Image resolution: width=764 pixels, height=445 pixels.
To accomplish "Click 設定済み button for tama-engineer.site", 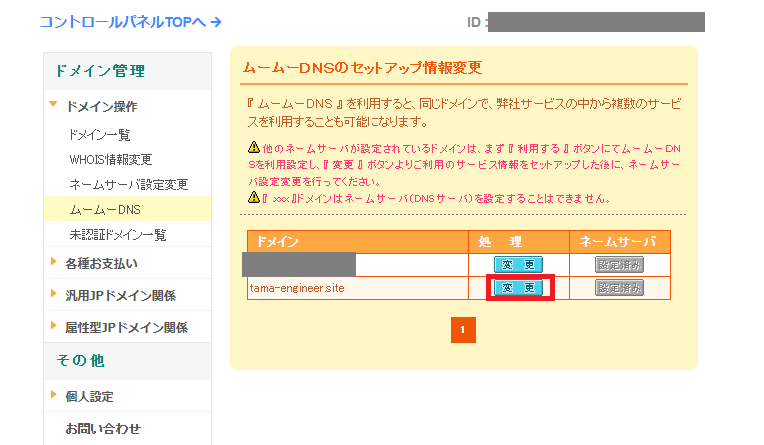I will click(x=619, y=288).
